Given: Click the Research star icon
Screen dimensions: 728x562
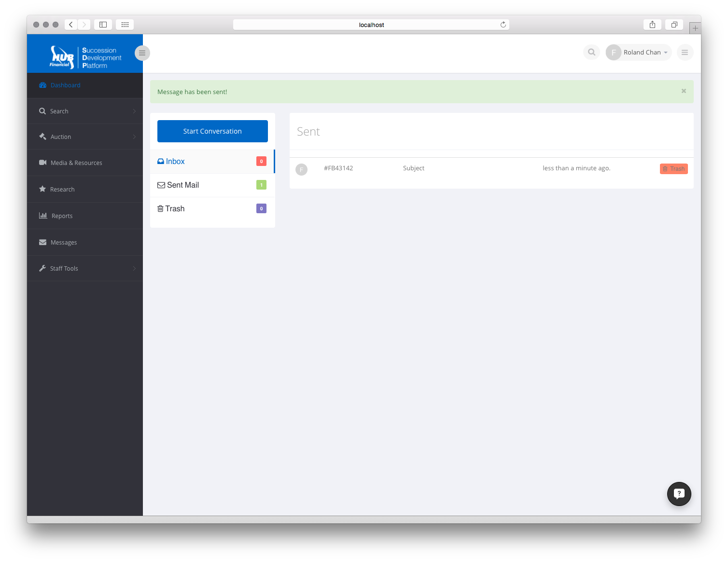Looking at the screenshot, I should coord(42,189).
